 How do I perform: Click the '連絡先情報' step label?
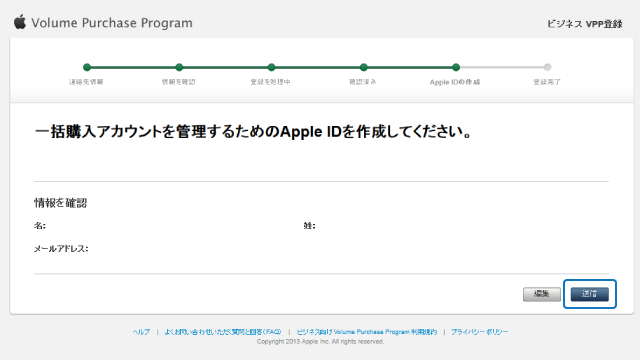click(86, 82)
